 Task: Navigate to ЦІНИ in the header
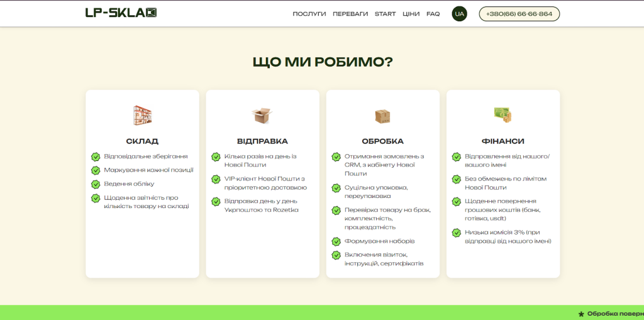coord(411,14)
